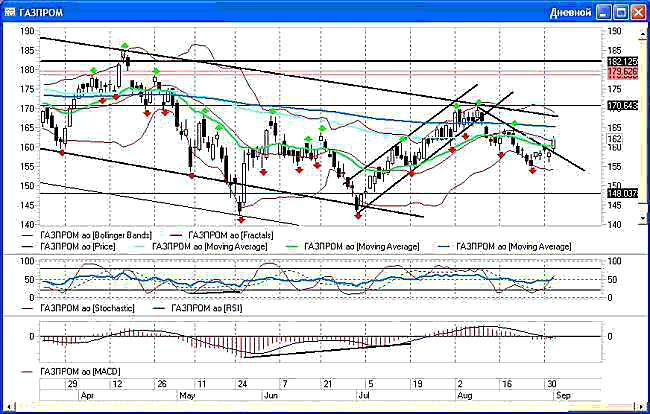The width and height of the screenshot is (650, 414).
Task: Click the red fractal marker below the May 24 low
Action: (241, 220)
